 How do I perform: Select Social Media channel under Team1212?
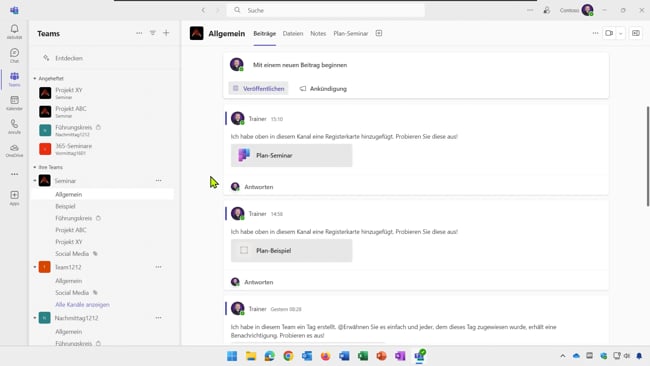pyautogui.click(x=72, y=293)
